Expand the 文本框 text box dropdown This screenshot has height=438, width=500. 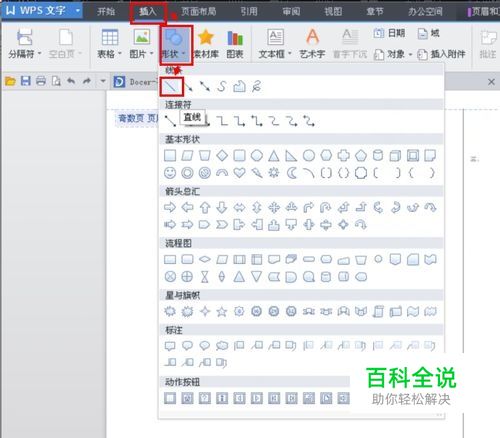(290, 54)
